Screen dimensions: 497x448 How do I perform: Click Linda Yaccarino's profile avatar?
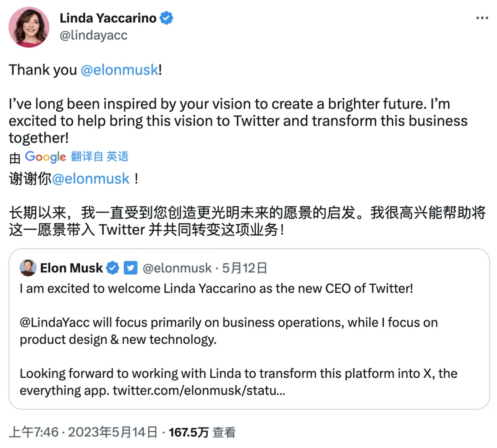tap(29, 27)
